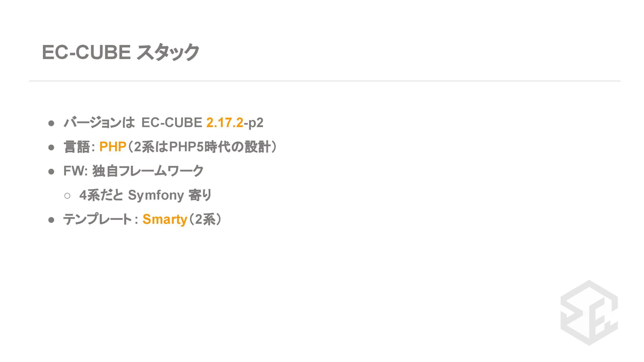Click the text バージョンは

[x=99, y=122]
